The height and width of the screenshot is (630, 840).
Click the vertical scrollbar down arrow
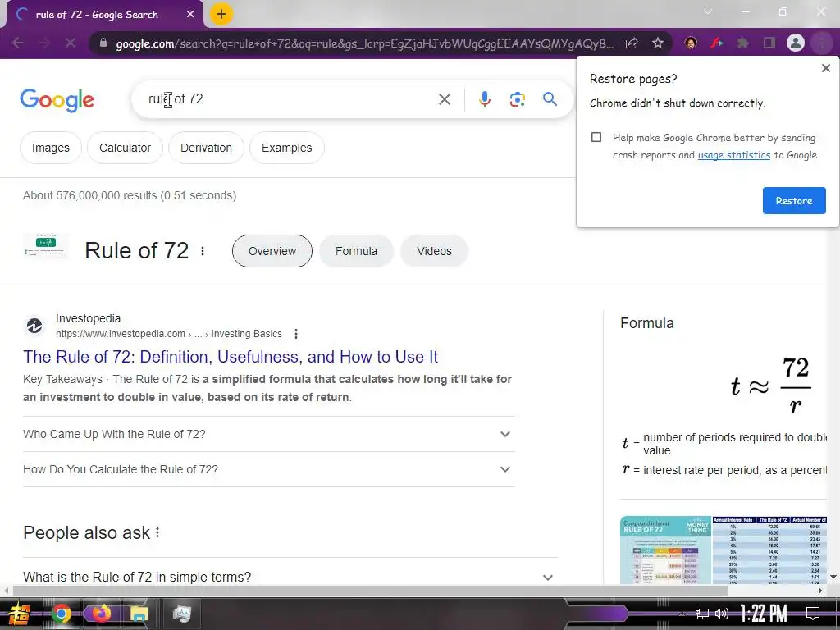(x=833, y=577)
